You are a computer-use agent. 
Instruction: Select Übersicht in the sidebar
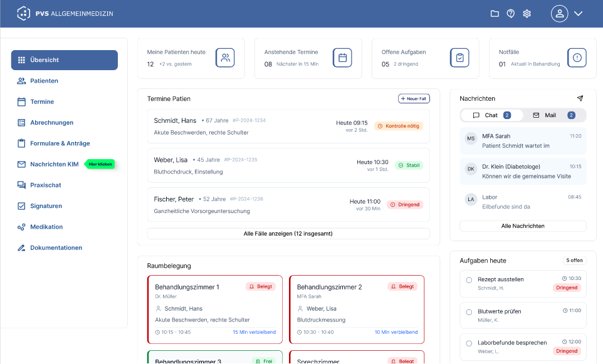[64, 60]
